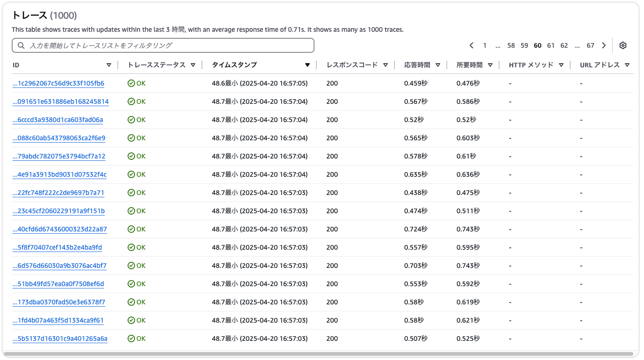Open trace ...5f8f70407cef143b2e4ba9fd
This screenshot has width=644, height=360.
[57, 247]
